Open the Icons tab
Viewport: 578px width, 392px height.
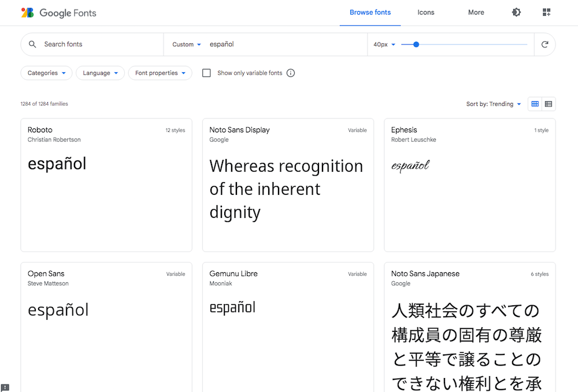(426, 13)
